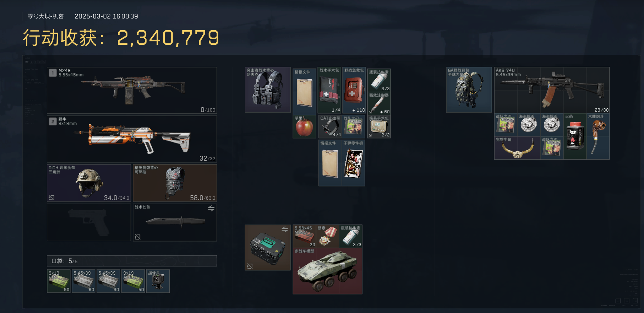Click the 精英防弹背心 armor slot
Viewport: 644px width, 313px height.
175,183
